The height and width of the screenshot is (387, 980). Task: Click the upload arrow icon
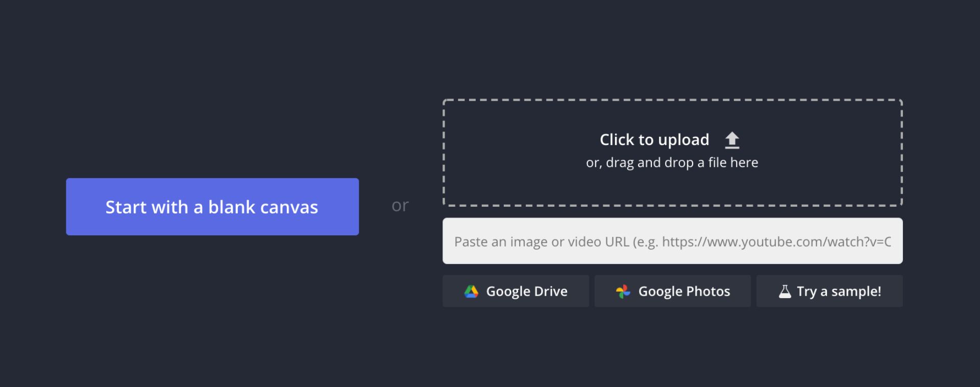point(732,140)
